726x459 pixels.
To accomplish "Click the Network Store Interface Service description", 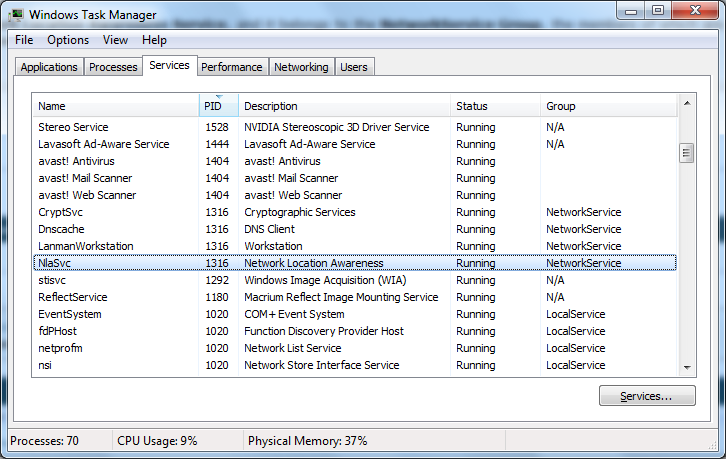I will (x=322, y=365).
